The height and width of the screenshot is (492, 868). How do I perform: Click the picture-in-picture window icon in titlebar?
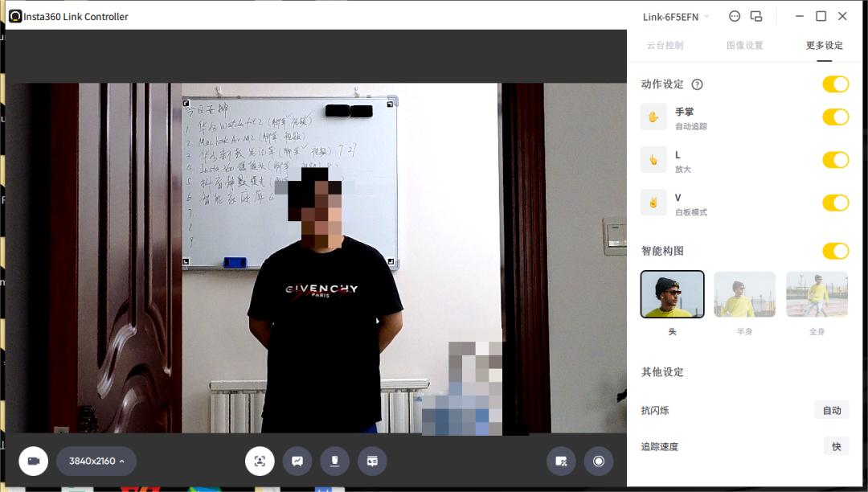pyautogui.click(x=755, y=16)
